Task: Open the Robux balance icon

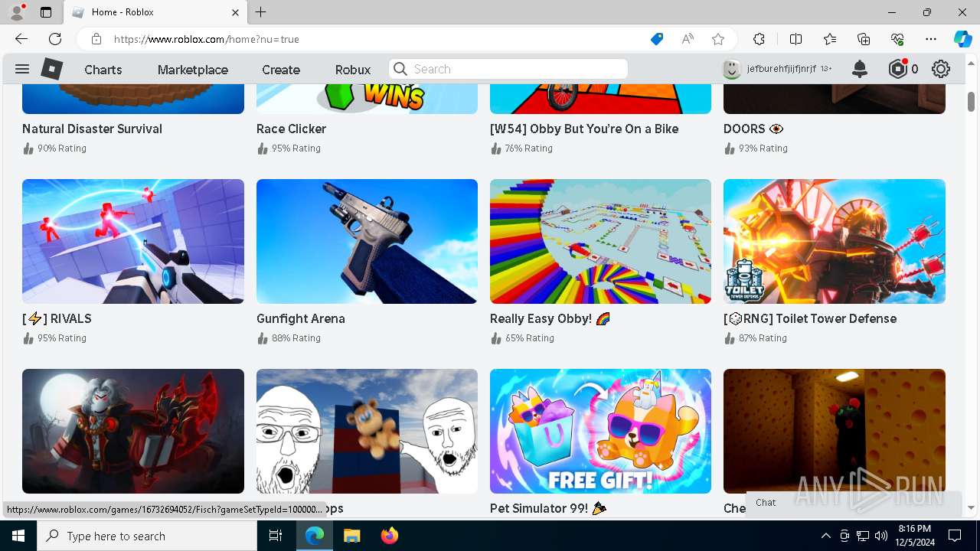Action: [897, 69]
